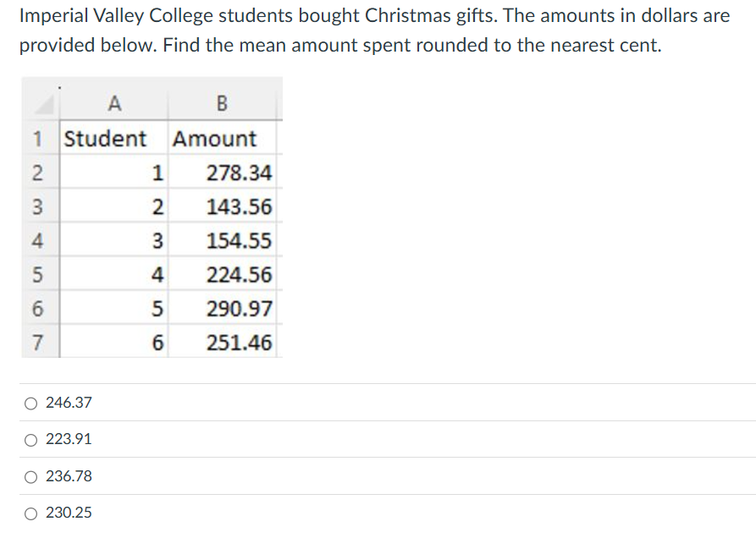This screenshot has height=538, width=756.
Task: Click the Amount column heading cell
Action: [x=214, y=139]
